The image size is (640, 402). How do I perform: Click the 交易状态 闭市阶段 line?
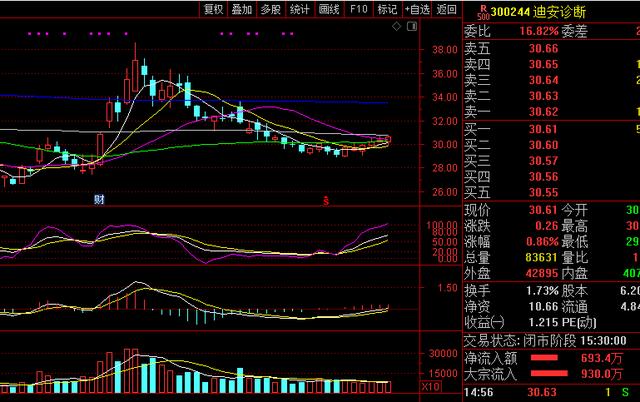545,340
